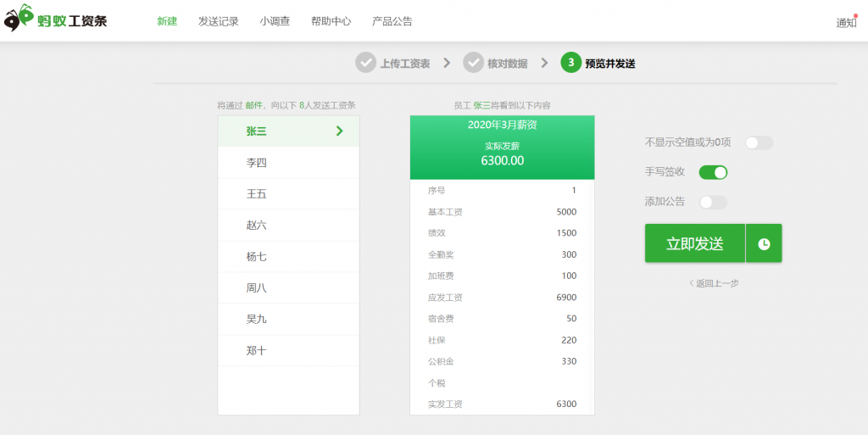
Task: Choose 郑十 from the recipient list
Action: click(257, 350)
